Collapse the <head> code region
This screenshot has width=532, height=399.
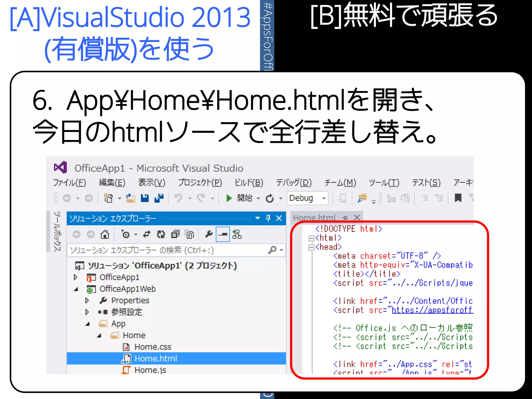[311, 247]
